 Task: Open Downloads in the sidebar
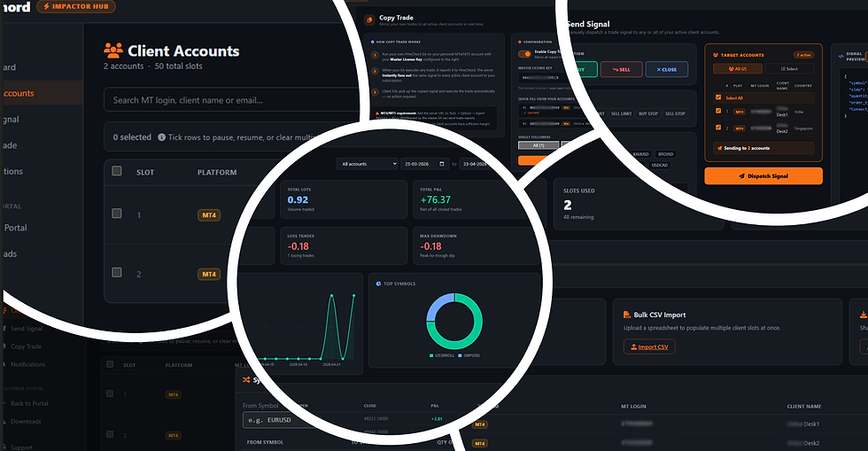click(x=26, y=422)
